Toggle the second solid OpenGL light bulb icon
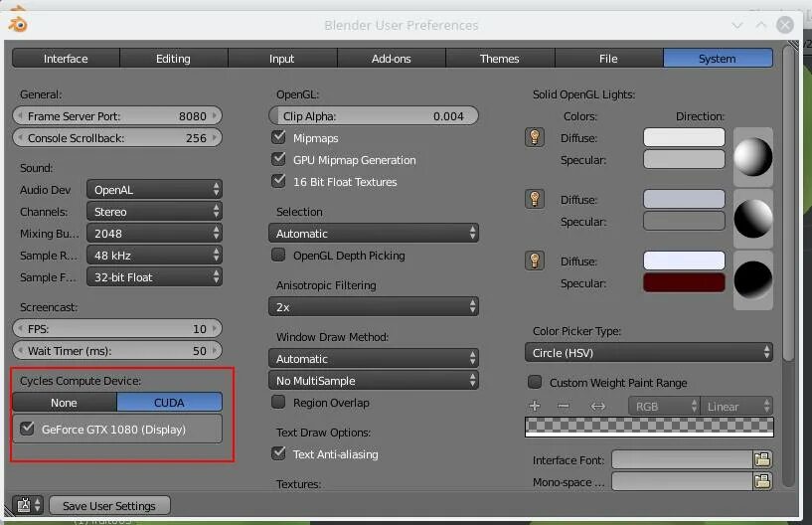The height and width of the screenshot is (525, 812). point(535,199)
